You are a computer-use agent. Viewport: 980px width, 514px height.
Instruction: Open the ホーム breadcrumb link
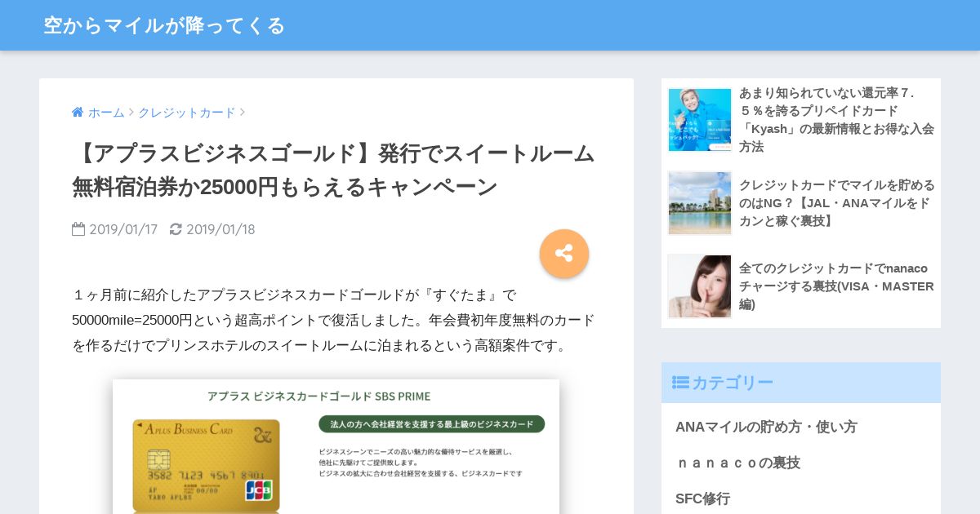[x=106, y=113]
